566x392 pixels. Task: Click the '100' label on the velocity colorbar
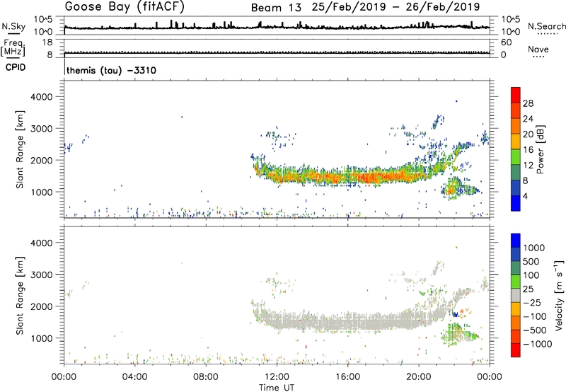tap(531, 275)
